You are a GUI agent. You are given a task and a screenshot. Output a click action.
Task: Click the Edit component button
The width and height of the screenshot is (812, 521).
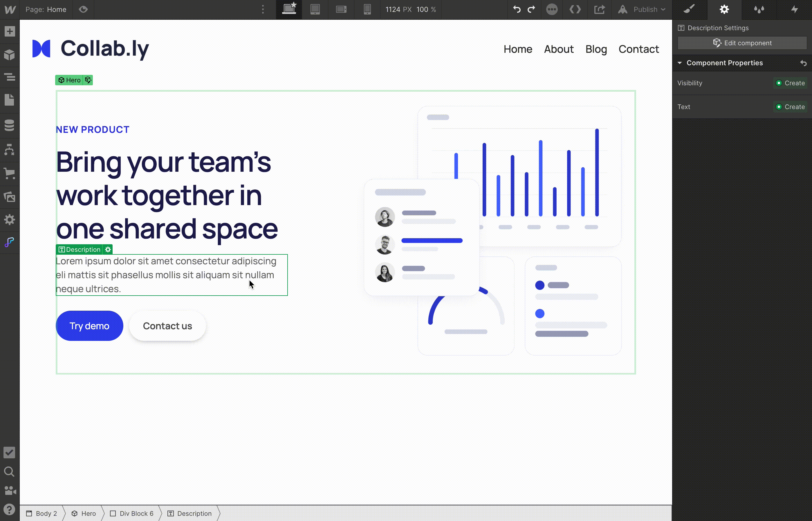[742, 43]
